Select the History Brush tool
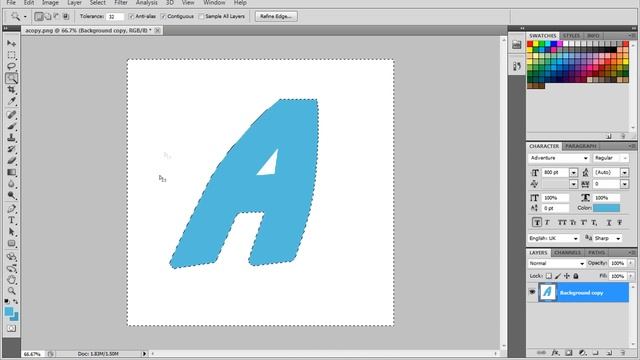Screen dimensions: 640x360 coord(11,149)
